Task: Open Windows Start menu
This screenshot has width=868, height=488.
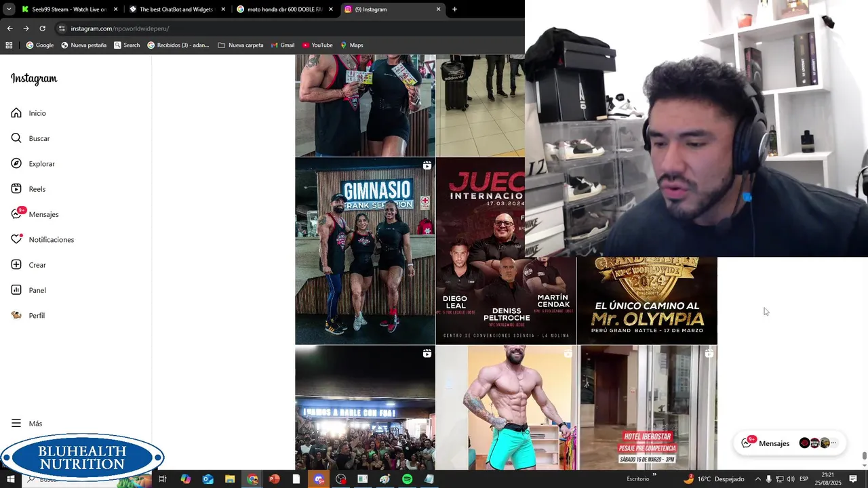Action: pos(10,479)
